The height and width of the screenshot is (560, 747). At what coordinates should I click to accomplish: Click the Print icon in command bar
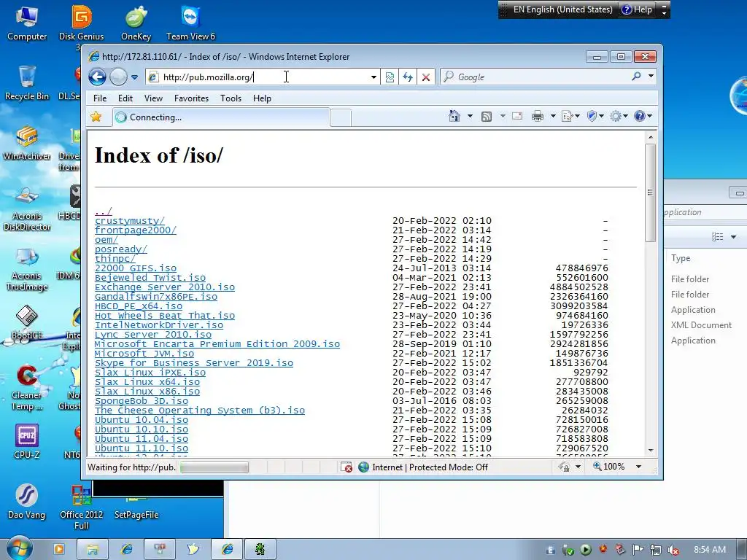point(538,116)
